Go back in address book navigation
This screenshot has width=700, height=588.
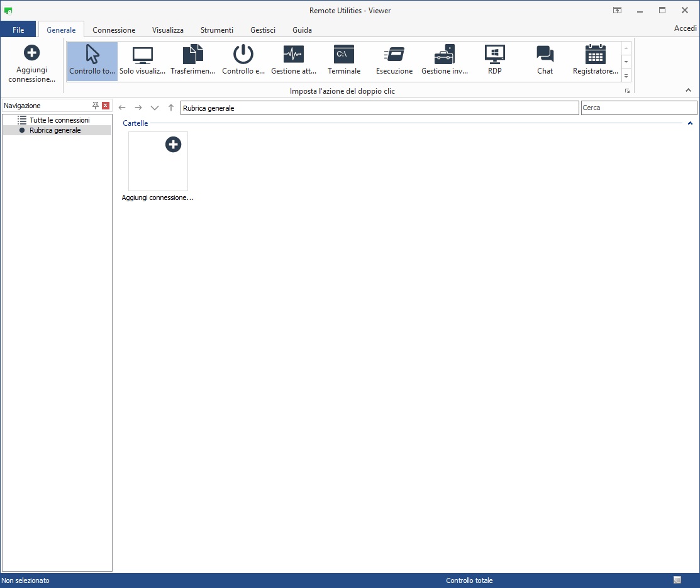pyautogui.click(x=122, y=108)
